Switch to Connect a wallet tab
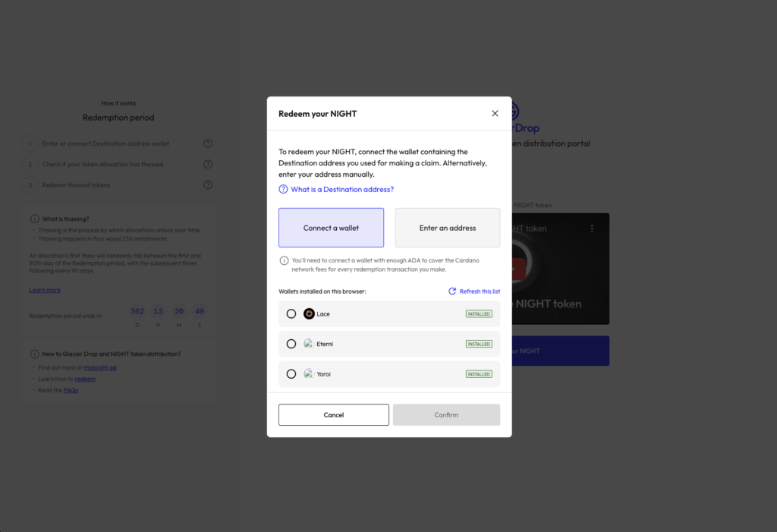Screen dimensions: 777x532 [331, 228]
